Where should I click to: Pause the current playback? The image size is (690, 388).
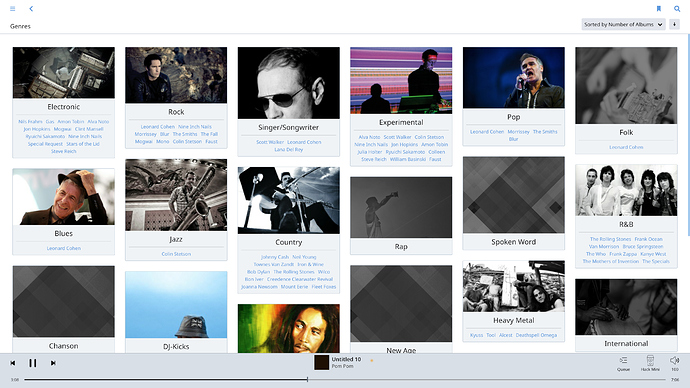click(x=33, y=363)
